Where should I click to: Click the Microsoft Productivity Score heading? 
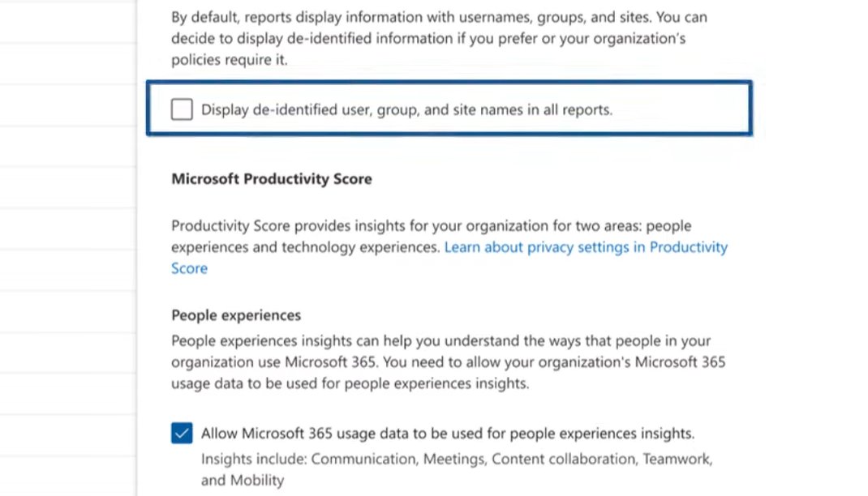point(271,179)
